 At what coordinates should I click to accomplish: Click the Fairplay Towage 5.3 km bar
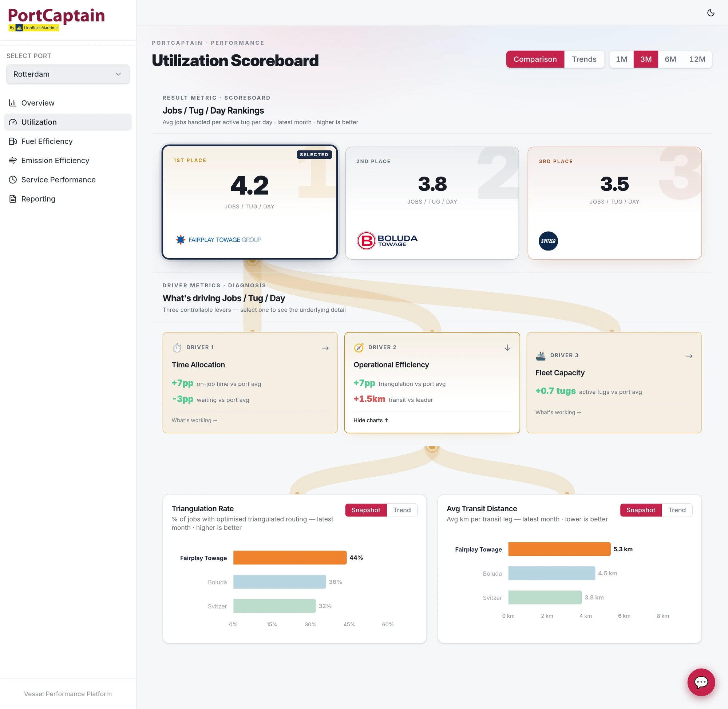click(x=559, y=549)
